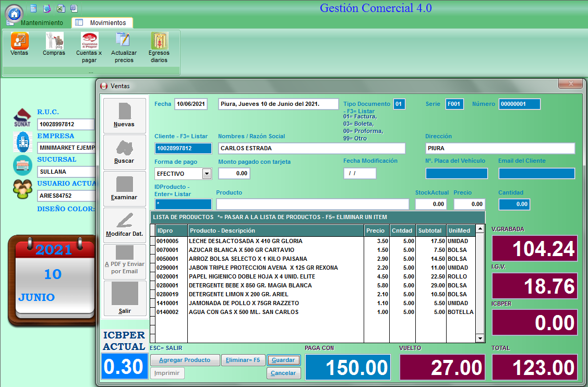Open the Compras shopping cart icon

(54, 42)
